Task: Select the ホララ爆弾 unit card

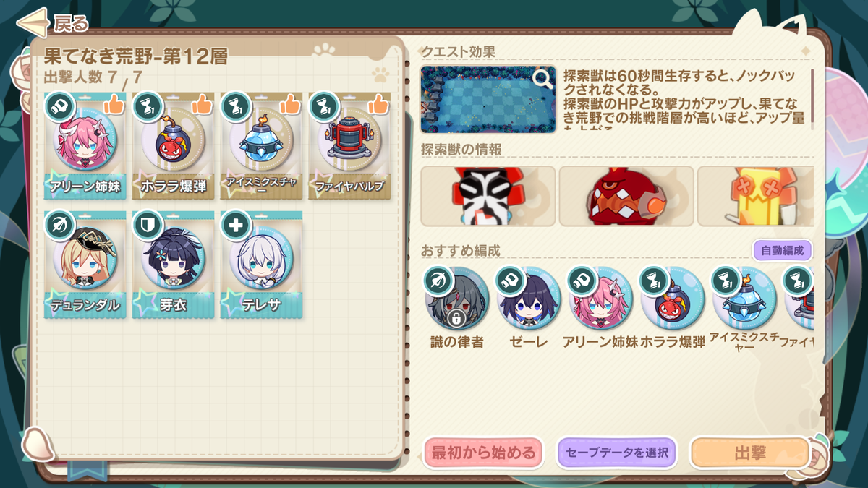Action: point(174,146)
